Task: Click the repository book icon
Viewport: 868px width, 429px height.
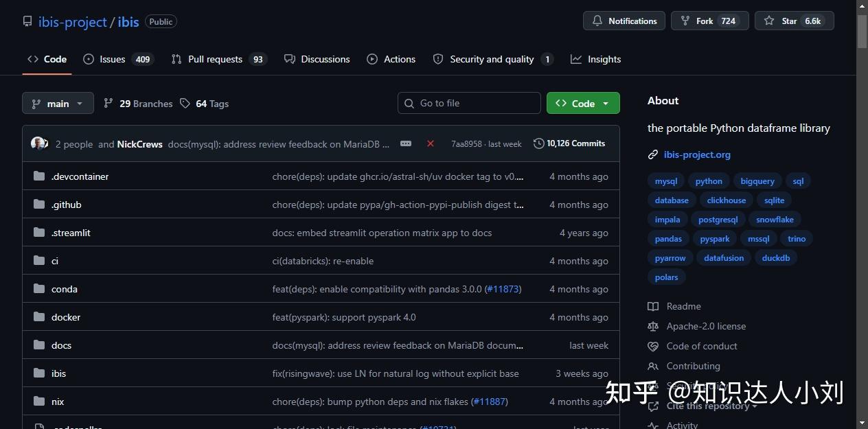Action: point(27,22)
